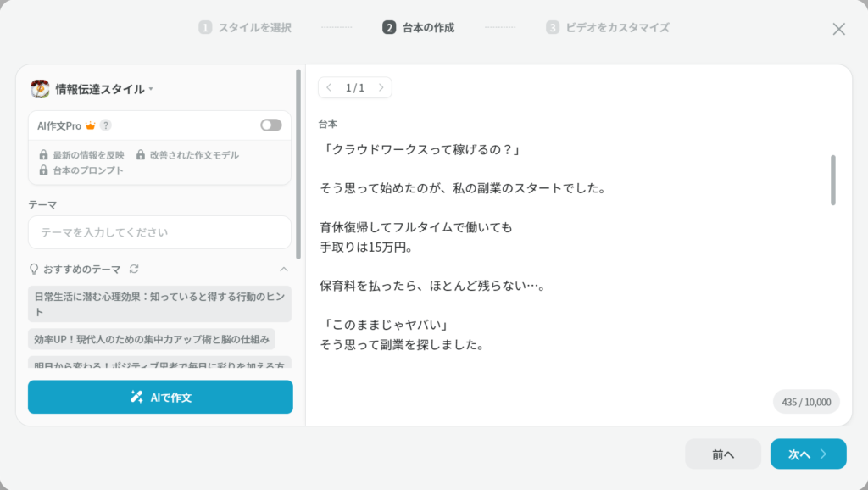This screenshot has height=490, width=868.
Task: Go to the previous script page arrow
Action: pos(329,87)
